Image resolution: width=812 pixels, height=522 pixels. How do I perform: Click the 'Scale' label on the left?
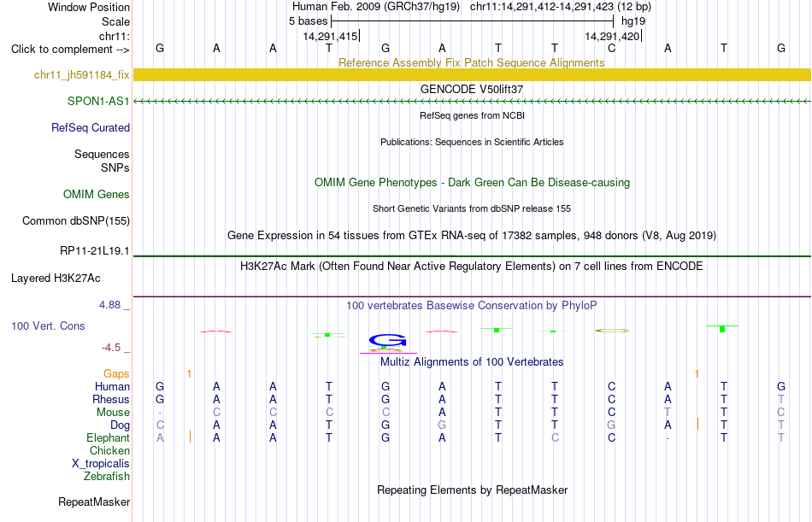tap(115, 21)
